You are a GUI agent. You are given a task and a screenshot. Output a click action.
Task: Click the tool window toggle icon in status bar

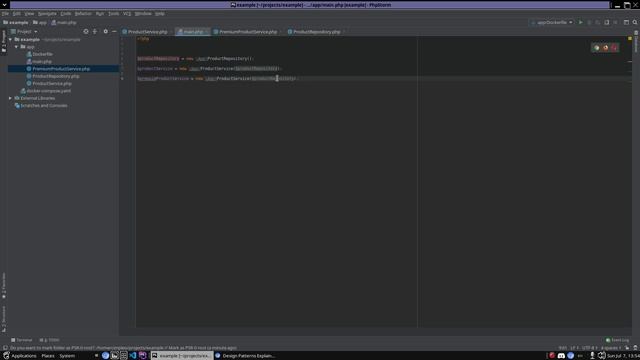[x=5, y=348]
